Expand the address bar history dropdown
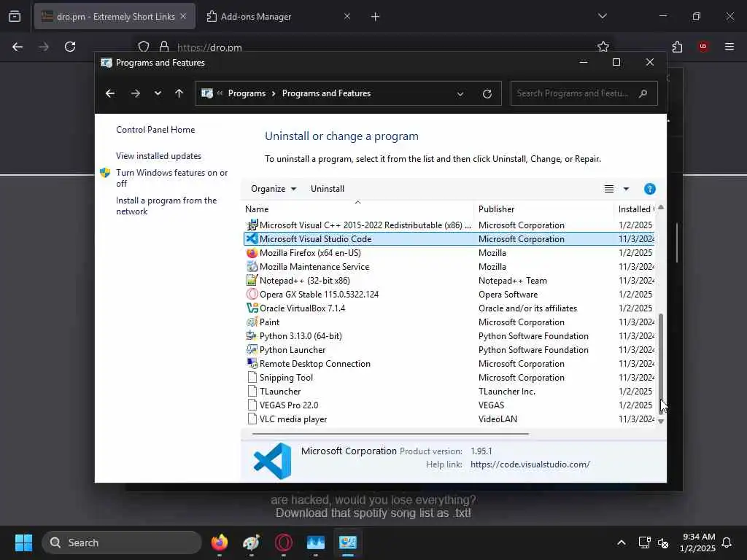 [460, 94]
